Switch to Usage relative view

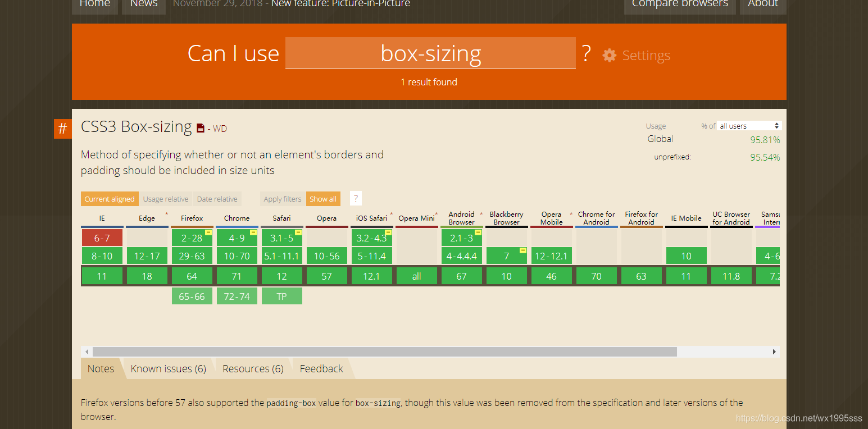click(x=166, y=199)
